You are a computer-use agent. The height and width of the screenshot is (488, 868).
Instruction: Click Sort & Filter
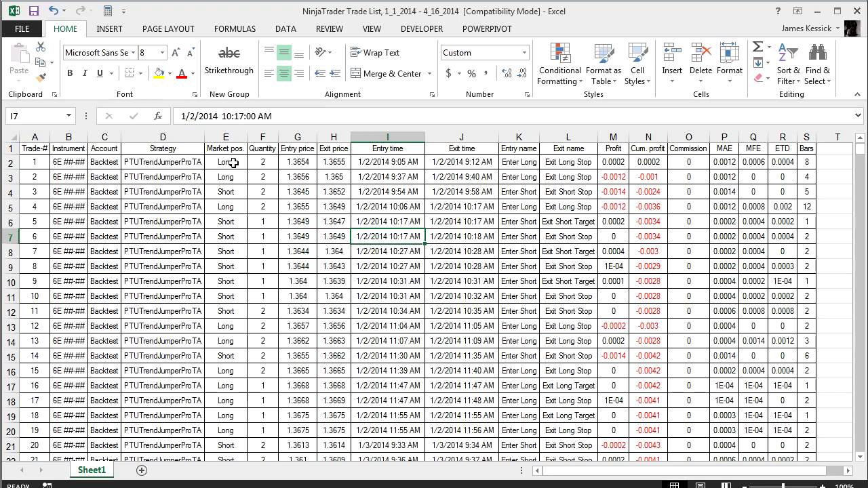point(788,64)
